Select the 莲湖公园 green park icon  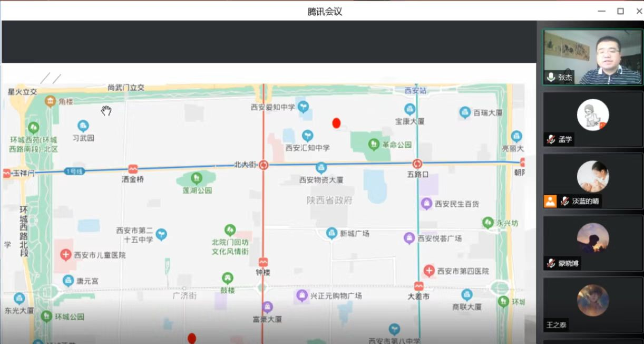[x=197, y=178]
